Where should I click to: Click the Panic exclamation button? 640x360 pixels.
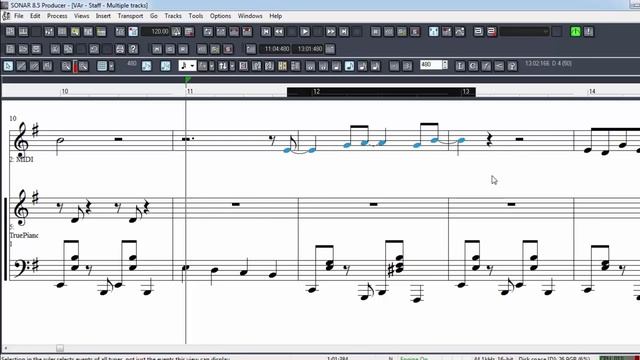(589, 31)
